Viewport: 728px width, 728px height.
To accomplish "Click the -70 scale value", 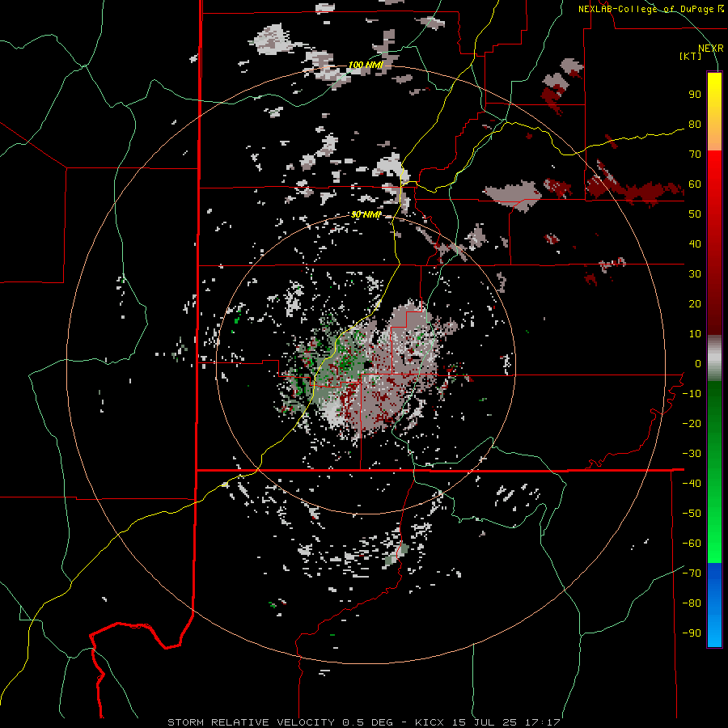I will 692,574.
